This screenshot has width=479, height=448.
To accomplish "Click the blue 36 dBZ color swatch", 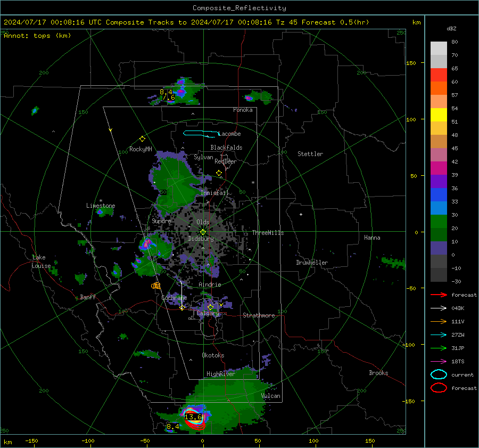I will 439,194.
